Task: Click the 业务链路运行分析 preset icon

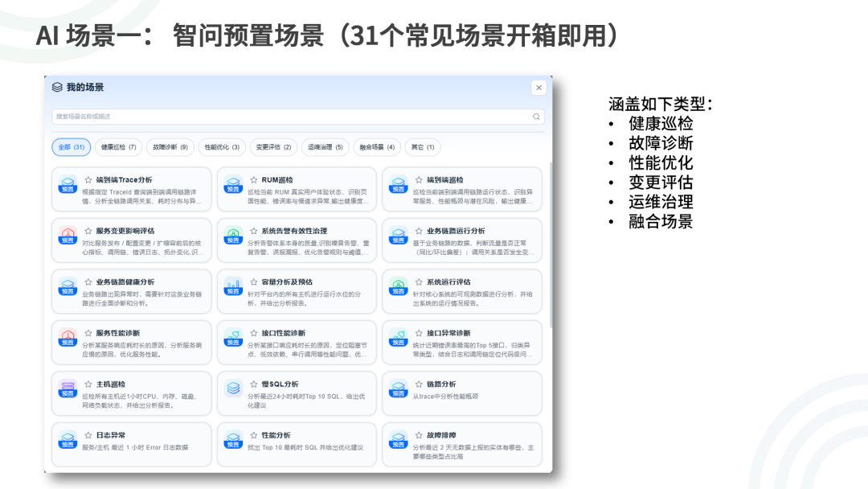Action: (x=398, y=236)
